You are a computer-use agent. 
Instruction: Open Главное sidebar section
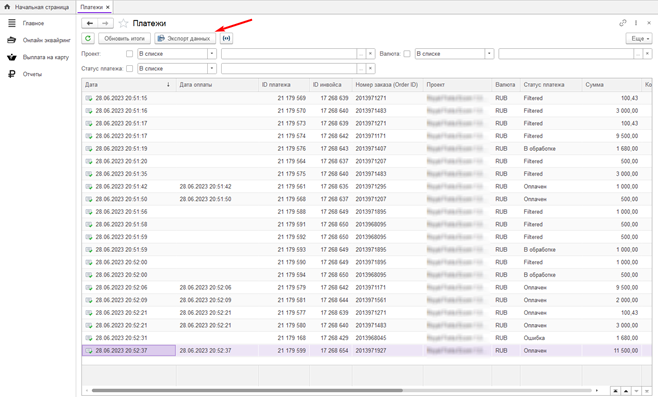[33, 23]
